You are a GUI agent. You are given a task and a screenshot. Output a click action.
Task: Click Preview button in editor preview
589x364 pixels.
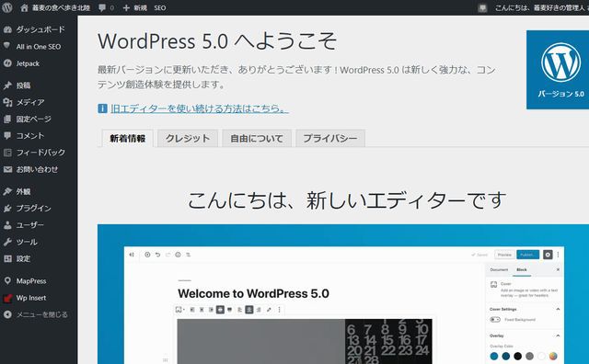(x=504, y=255)
